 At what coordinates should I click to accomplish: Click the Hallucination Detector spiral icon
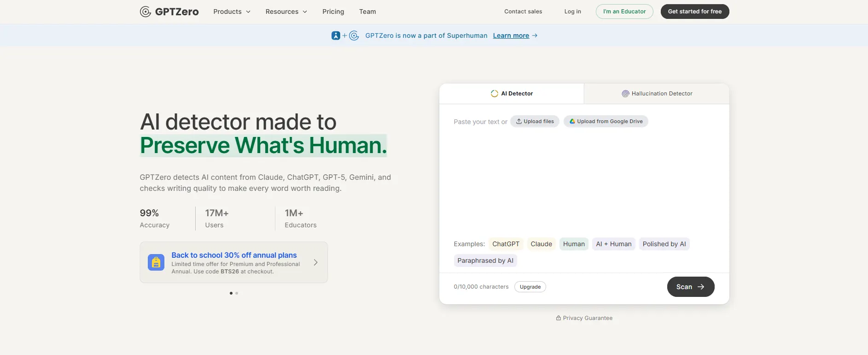625,94
